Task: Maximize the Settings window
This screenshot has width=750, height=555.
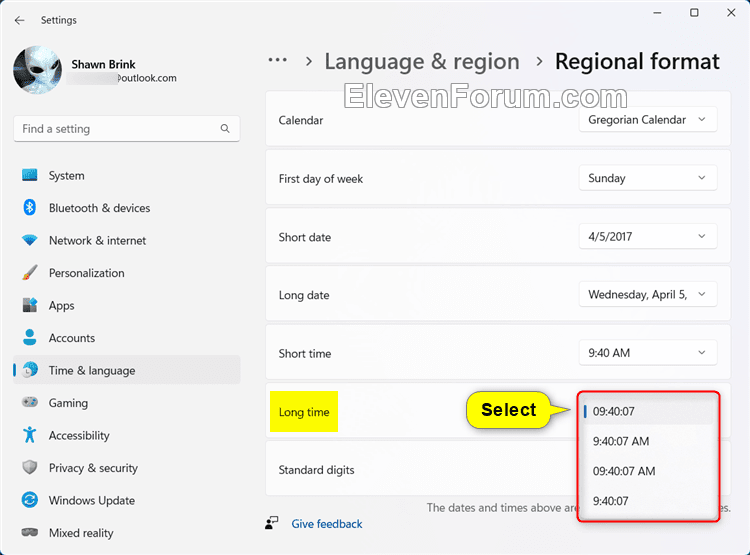Action: tap(694, 13)
